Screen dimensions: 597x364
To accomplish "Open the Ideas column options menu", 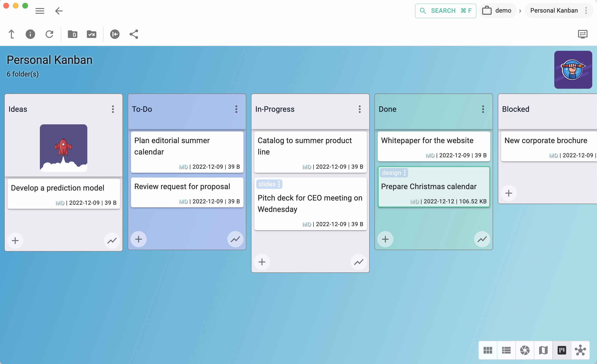I will [x=113, y=109].
